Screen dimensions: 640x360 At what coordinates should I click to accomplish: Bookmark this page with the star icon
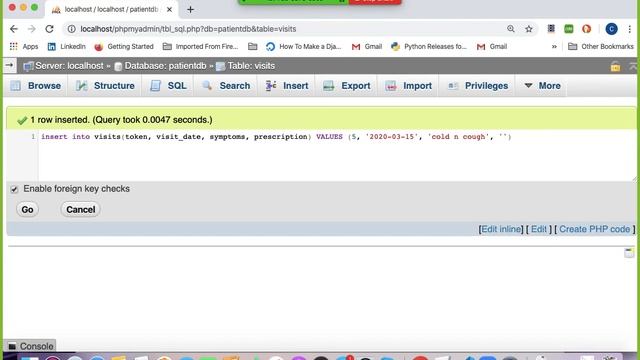pos(529,29)
